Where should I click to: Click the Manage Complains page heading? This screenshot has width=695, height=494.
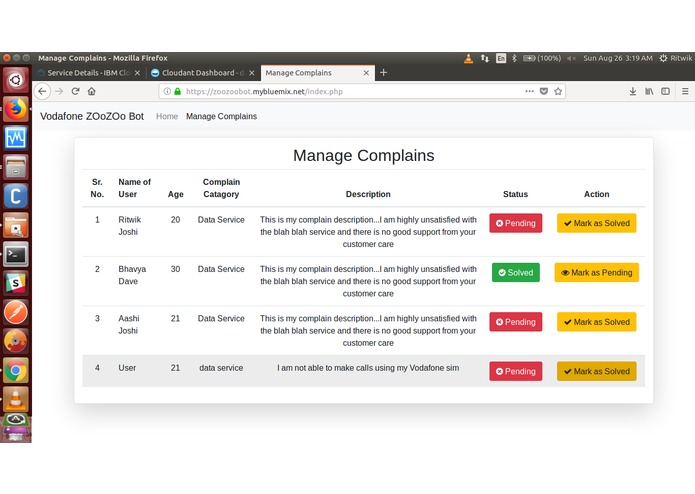click(363, 156)
